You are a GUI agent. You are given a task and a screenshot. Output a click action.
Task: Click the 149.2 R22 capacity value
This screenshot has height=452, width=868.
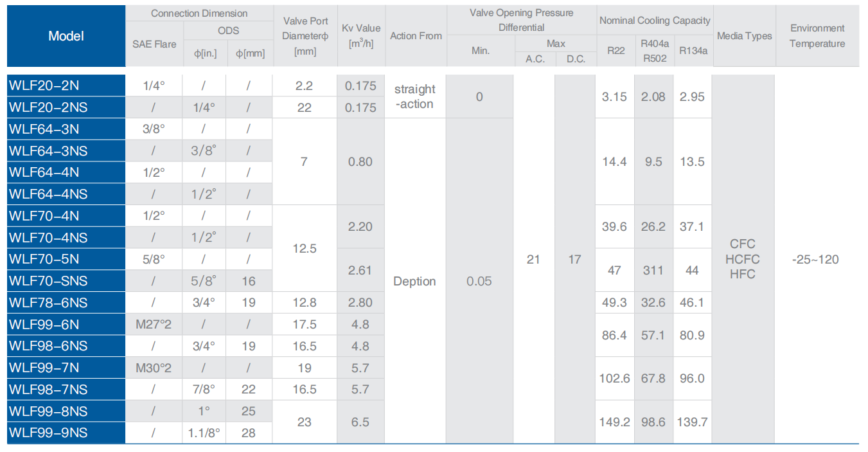click(614, 422)
